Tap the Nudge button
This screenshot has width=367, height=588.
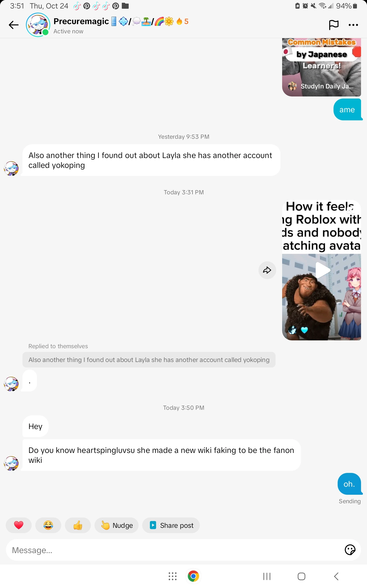click(x=117, y=525)
